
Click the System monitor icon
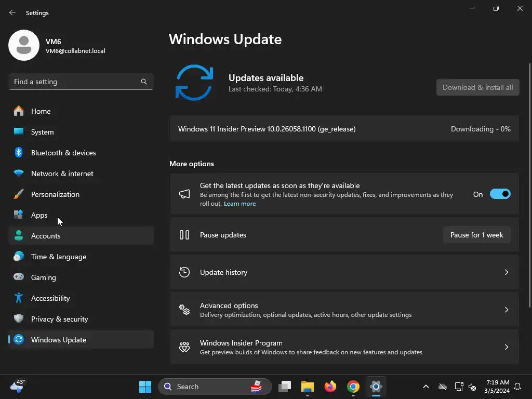[19, 131]
